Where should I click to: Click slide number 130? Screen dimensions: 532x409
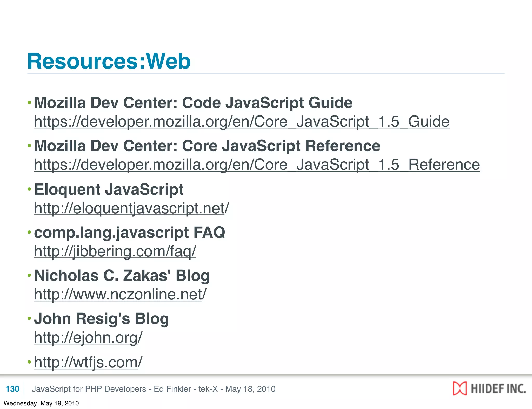click(12, 389)
